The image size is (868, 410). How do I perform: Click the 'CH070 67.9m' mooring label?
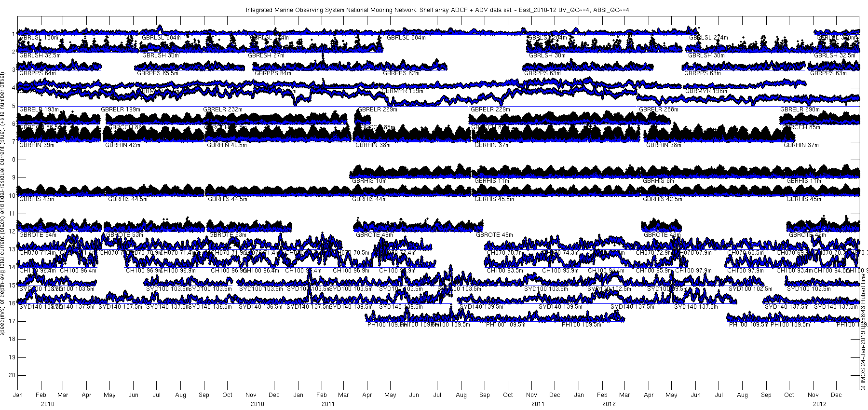coord(693,253)
